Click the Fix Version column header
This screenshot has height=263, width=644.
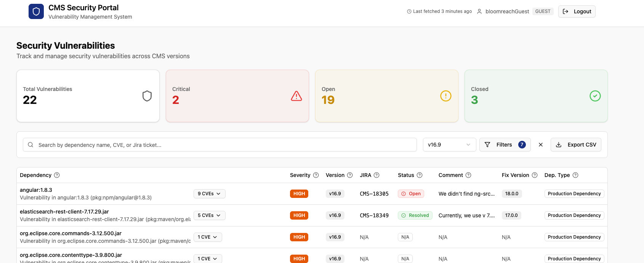[515, 175]
